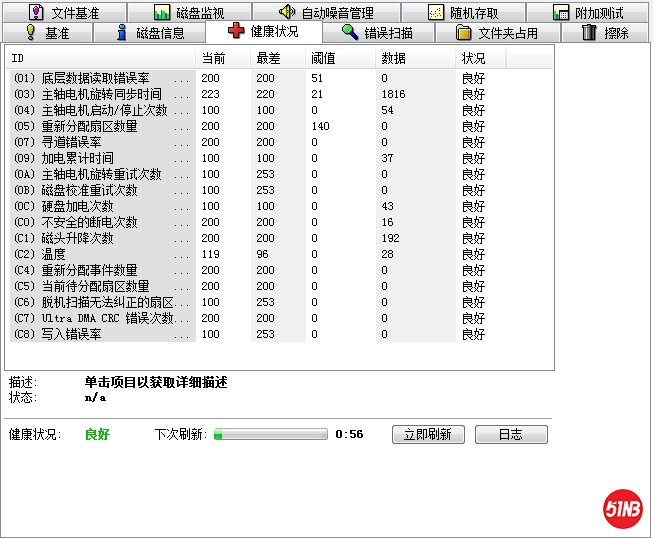The height and width of the screenshot is (539, 653).
Task: Click the refresh countdown progress bar
Action: (x=271, y=434)
